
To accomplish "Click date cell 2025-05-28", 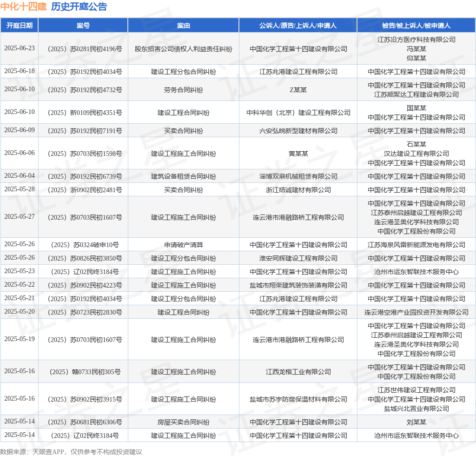I will click(x=20, y=189).
